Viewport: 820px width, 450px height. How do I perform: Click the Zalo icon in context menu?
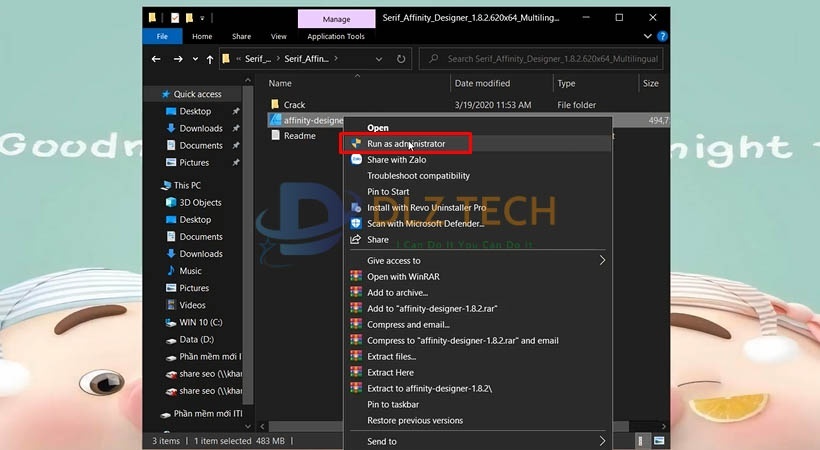coord(356,160)
